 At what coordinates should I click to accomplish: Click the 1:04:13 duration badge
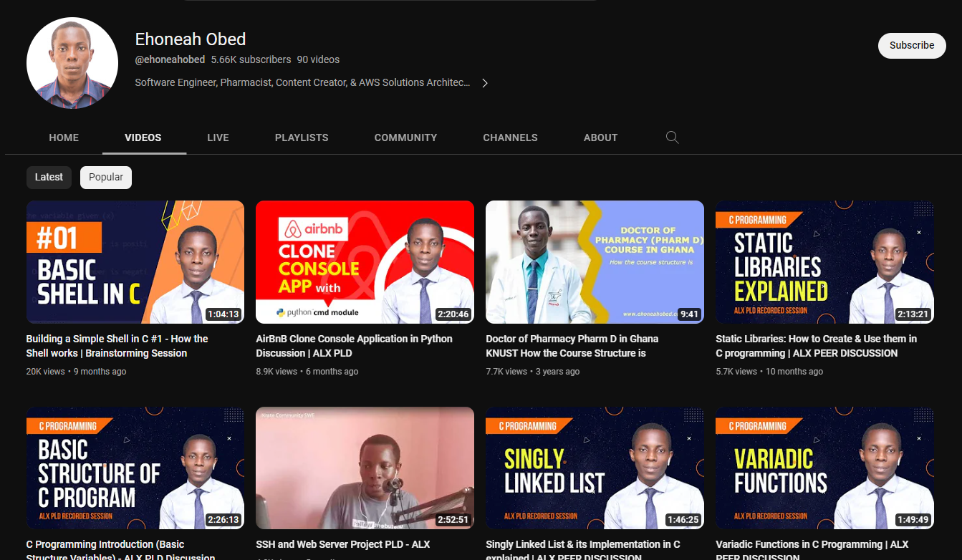click(x=223, y=314)
